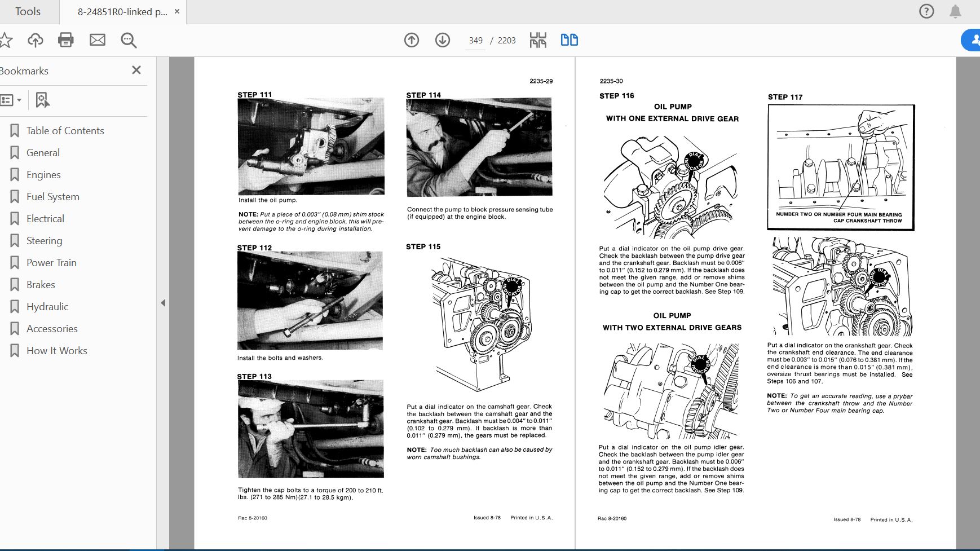Open the Engines bookmark

point(43,174)
